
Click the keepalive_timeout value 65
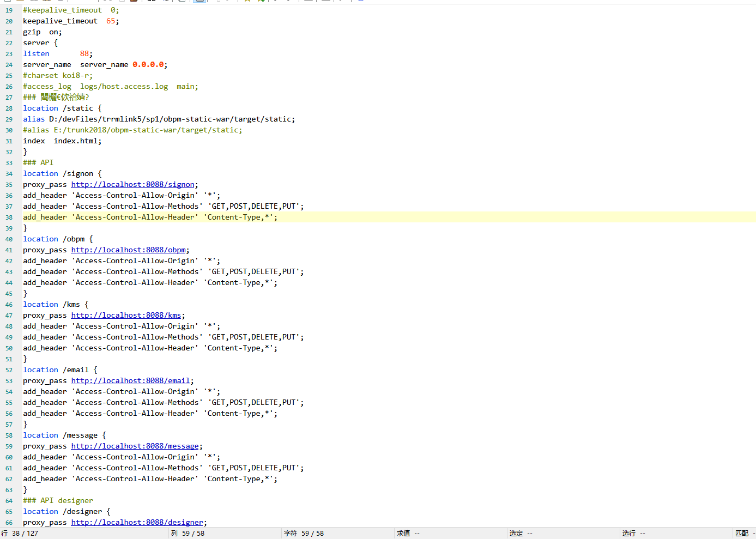click(x=111, y=21)
